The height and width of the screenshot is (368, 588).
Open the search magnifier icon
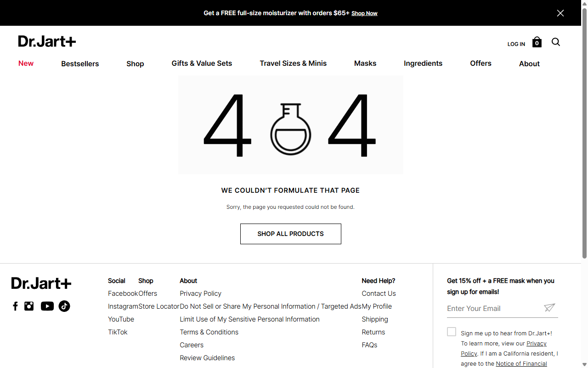[556, 42]
